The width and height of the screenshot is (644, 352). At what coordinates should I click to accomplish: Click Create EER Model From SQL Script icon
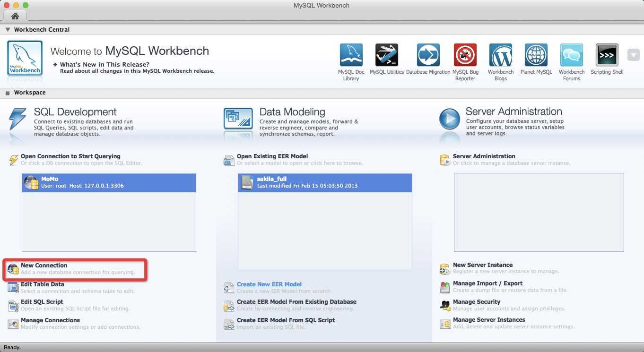[x=229, y=324]
